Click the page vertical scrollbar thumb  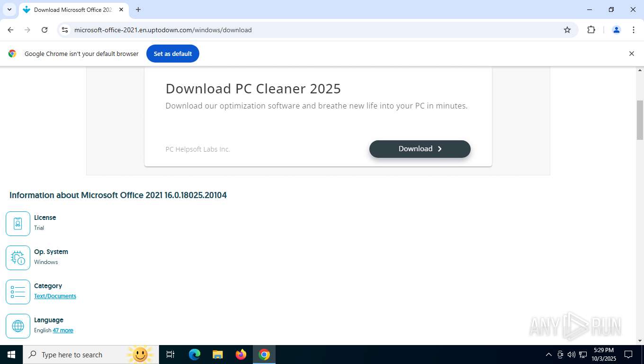point(640,120)
